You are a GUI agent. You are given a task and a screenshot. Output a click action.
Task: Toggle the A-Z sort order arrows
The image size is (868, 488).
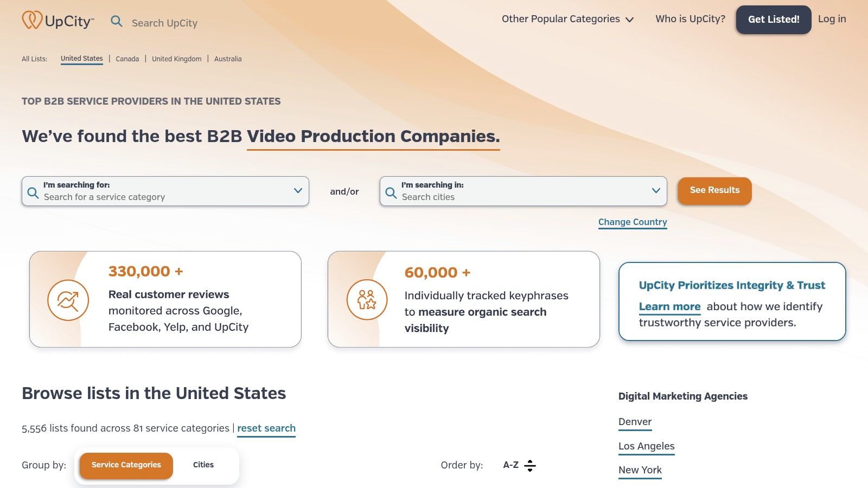[x=529, y=465]
